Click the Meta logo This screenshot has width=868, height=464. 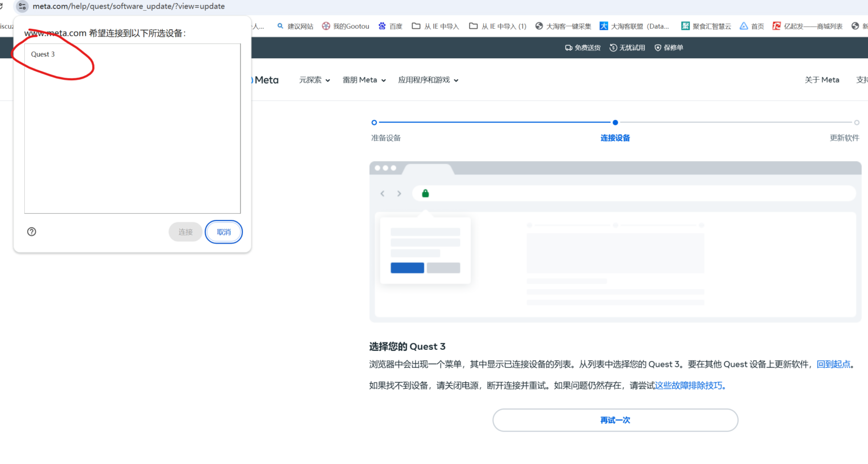click(x=265, y=80)
